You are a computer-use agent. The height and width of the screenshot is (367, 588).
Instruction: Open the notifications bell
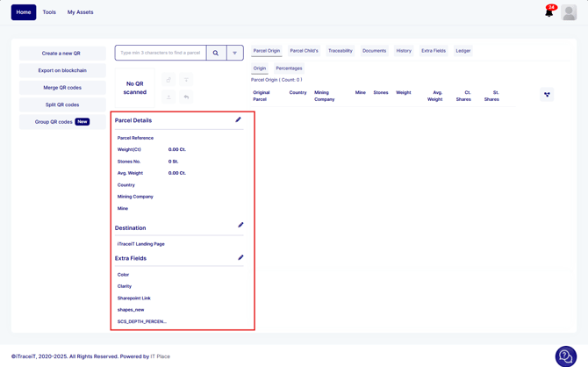(549, 12)
